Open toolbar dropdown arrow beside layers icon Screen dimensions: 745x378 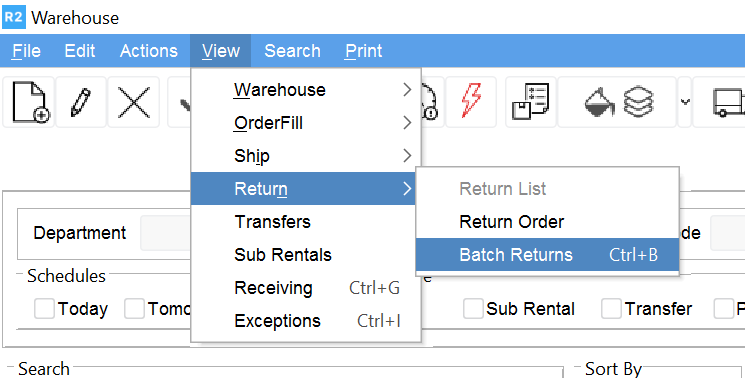(685, 102)
